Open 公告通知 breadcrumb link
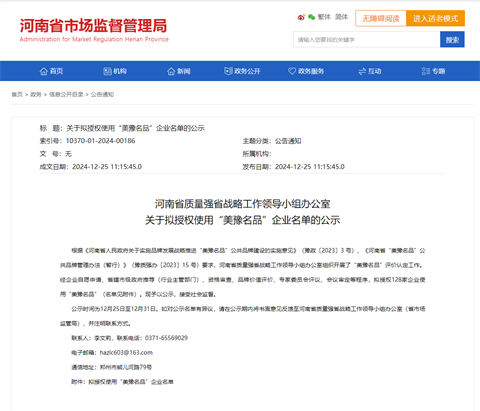The image size is (480, 411). tap(102, 95)
